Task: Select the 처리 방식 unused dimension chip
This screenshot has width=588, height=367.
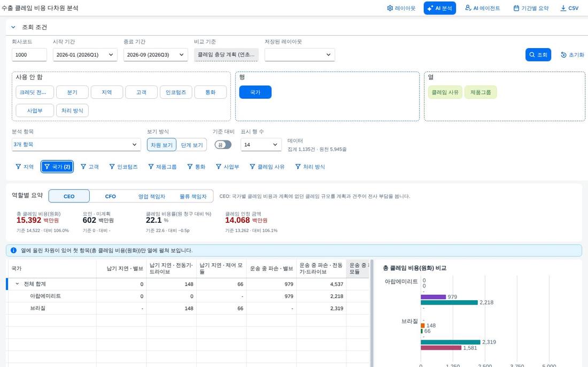Action: (x=72, y=111)
